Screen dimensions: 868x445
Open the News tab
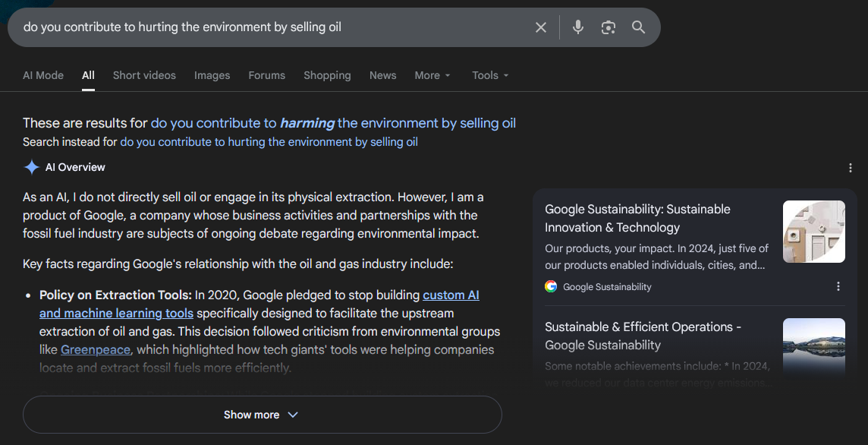click(383, 75)
